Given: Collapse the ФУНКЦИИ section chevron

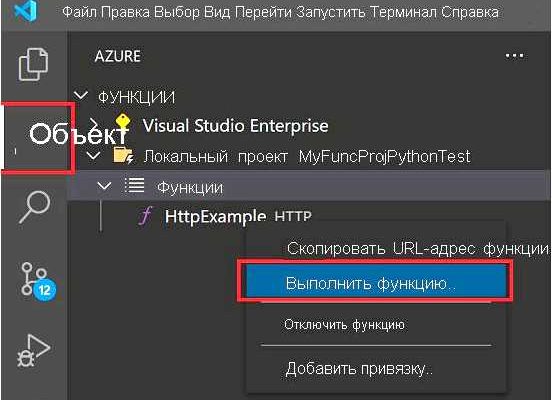Looking at the screenshot, I should 81,96.
